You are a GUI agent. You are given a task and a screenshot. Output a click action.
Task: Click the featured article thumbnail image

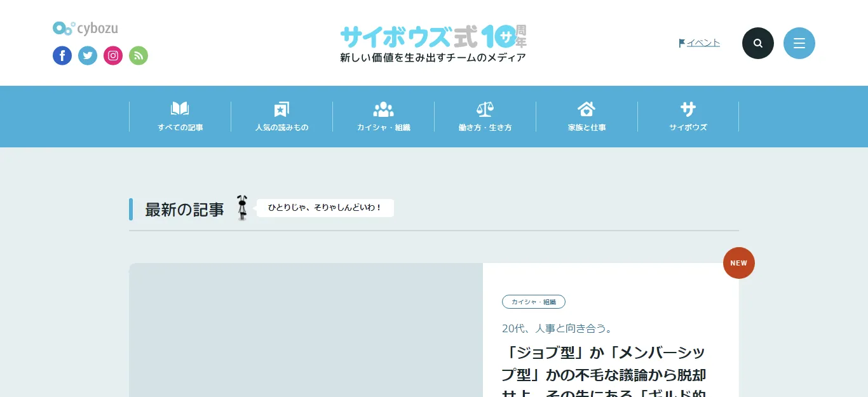point(306,330)
